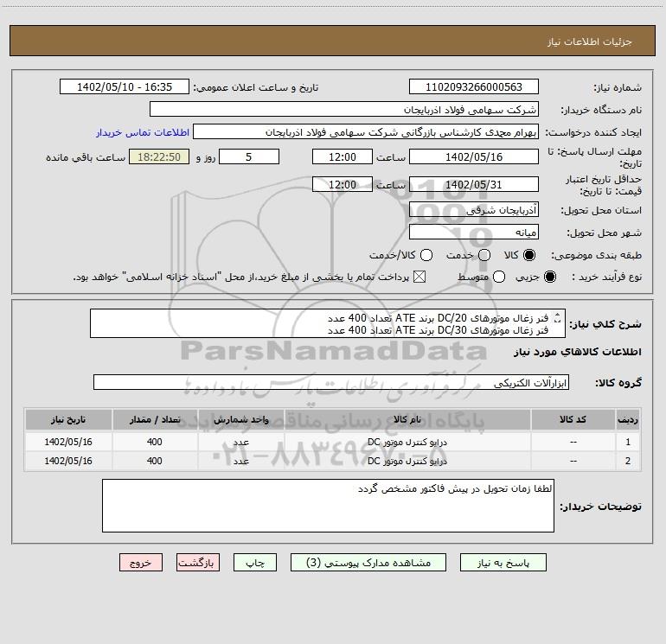Click the نام کالا column header
Image resolution: width=666 pixels, height=644 pixels.
(x=407, y=419)
